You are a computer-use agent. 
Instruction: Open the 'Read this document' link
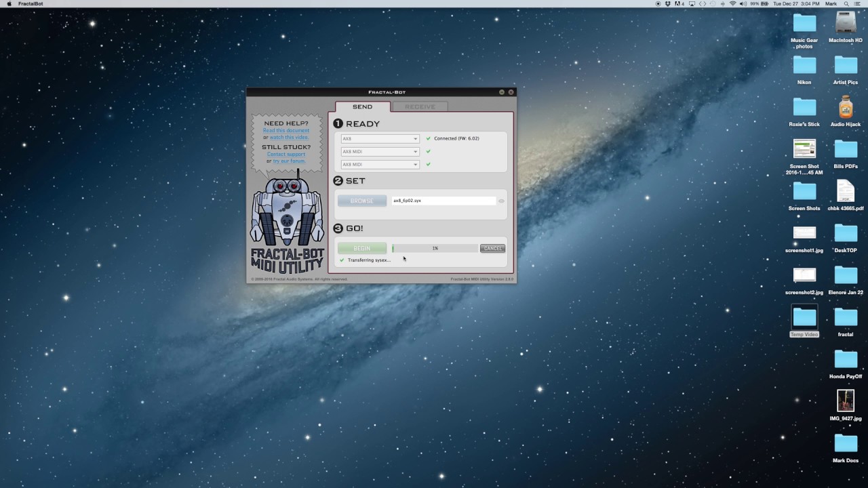click(x=286, y=130)
